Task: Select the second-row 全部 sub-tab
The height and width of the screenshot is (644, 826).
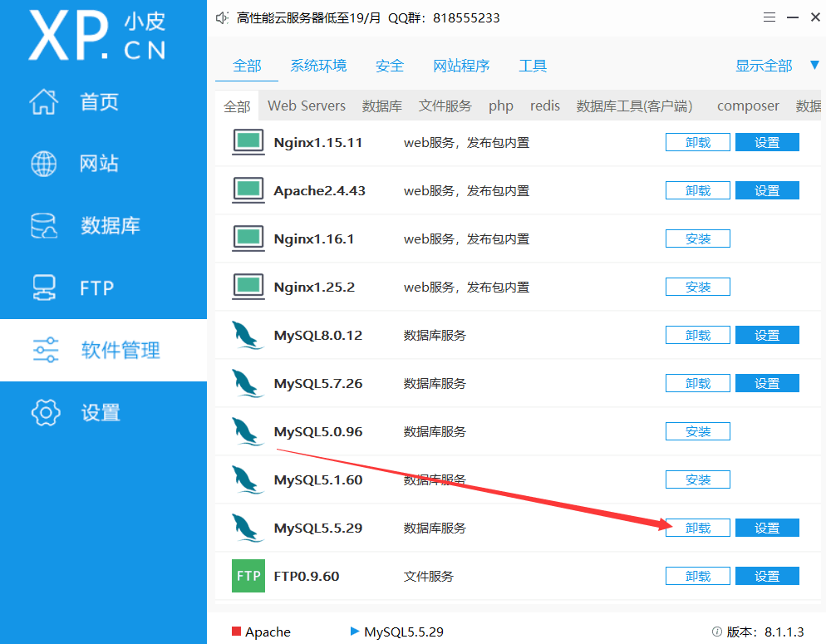Action: (x=237, y=106)
